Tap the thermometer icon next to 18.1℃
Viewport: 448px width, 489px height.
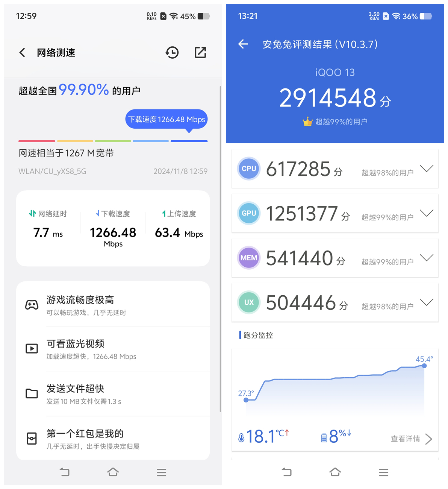click(x=241, y=438)
